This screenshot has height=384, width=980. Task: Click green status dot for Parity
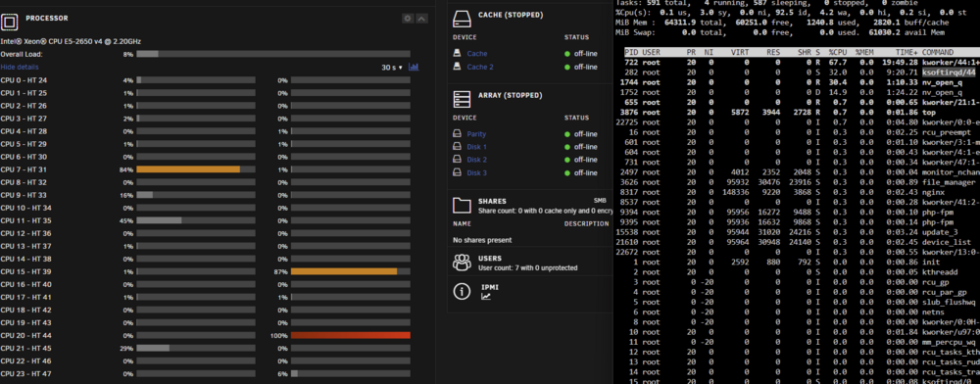pos(567,133)
